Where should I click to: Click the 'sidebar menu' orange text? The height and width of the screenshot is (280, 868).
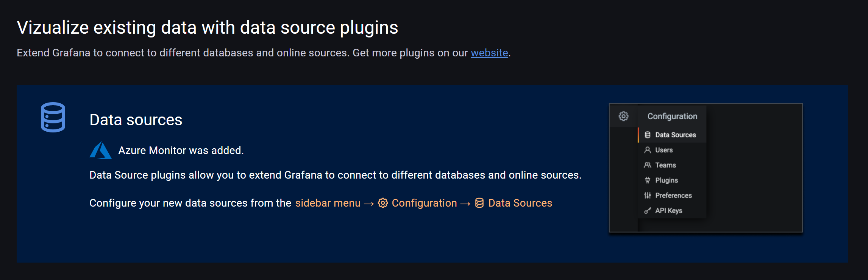pyautogui.click(x=328, y=203)
